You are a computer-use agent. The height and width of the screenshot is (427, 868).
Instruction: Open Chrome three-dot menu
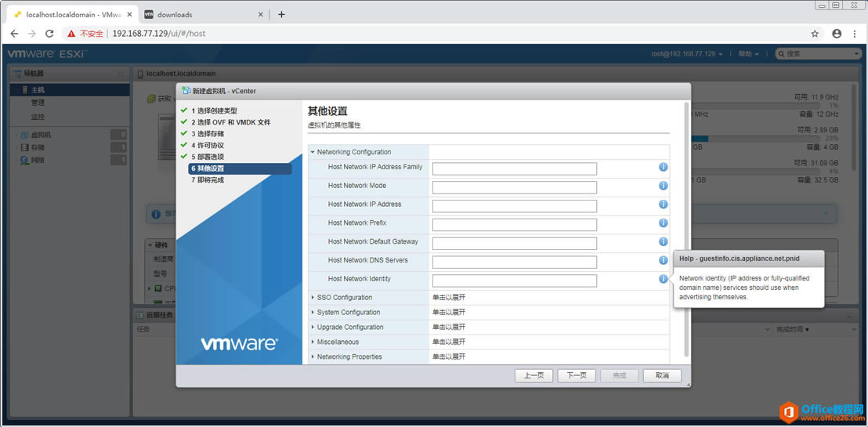click(x=855, y=34)
